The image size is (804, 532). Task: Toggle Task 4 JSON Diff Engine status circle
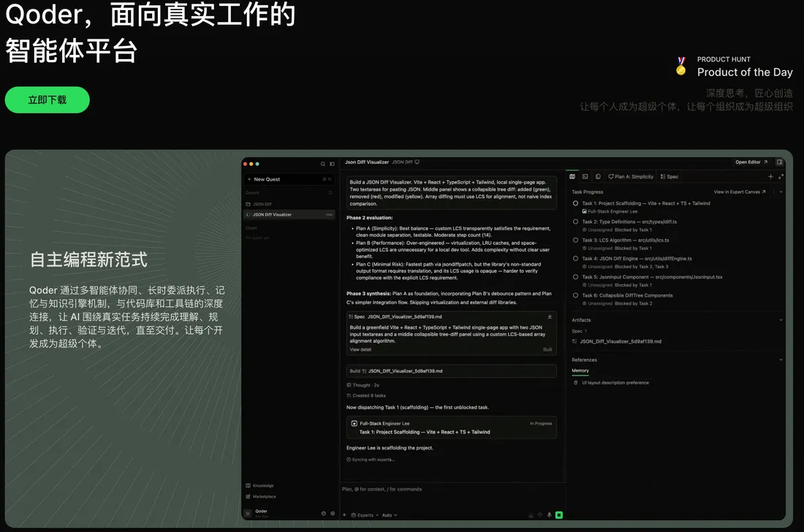[x=575, y=258]
